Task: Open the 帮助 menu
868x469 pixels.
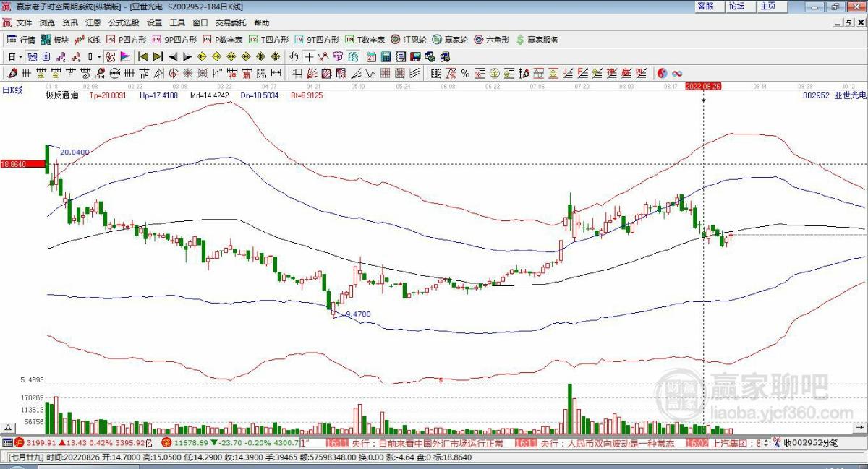Action: (x=261, y=22)
